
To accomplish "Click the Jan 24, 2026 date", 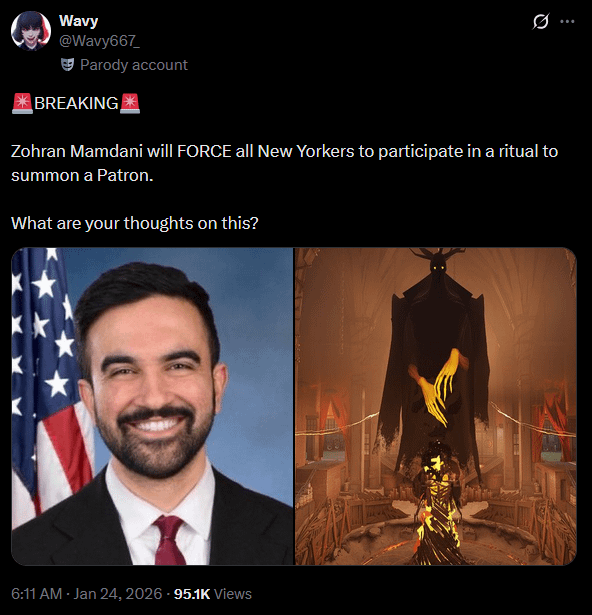I will point(118,594).
